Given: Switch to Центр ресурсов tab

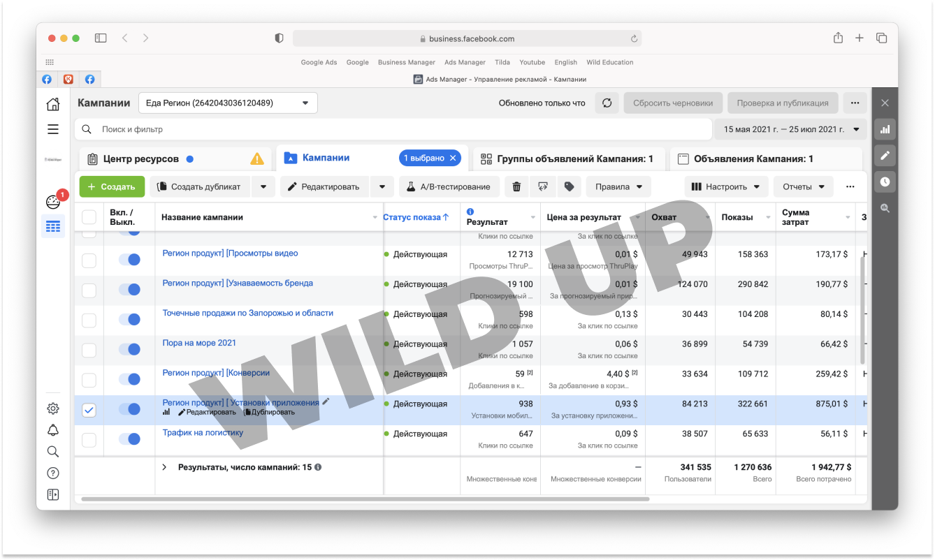Looking at the screenshot, I should 175,159.
